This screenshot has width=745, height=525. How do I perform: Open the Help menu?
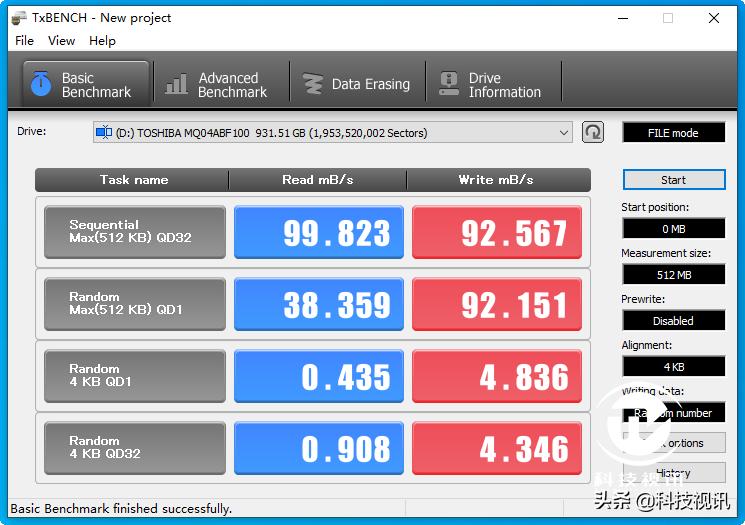click(102, 41)
